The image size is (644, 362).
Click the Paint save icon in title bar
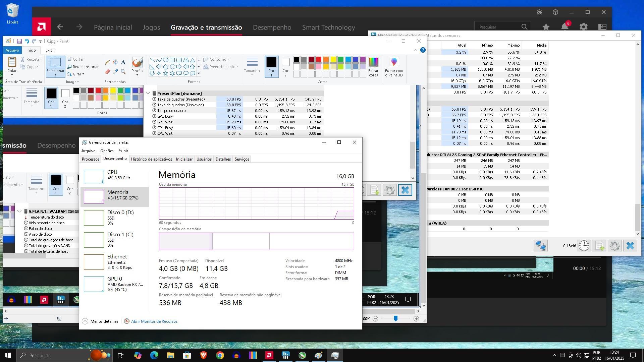click(x=19, y=41)
